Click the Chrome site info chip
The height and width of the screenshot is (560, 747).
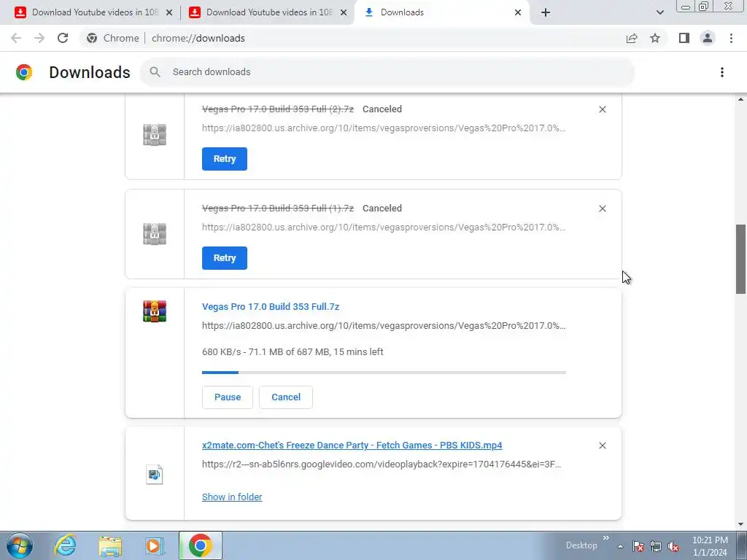point(113,38)
